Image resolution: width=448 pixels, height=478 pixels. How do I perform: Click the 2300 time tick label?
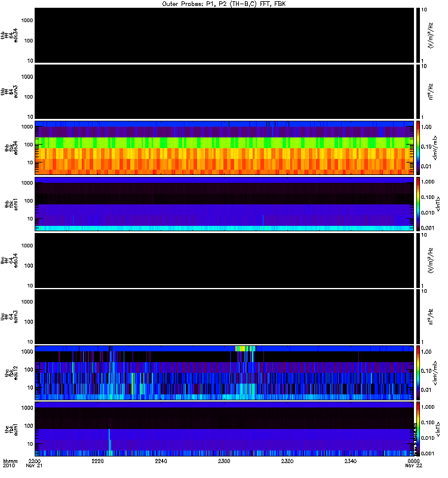pos(225,461)
